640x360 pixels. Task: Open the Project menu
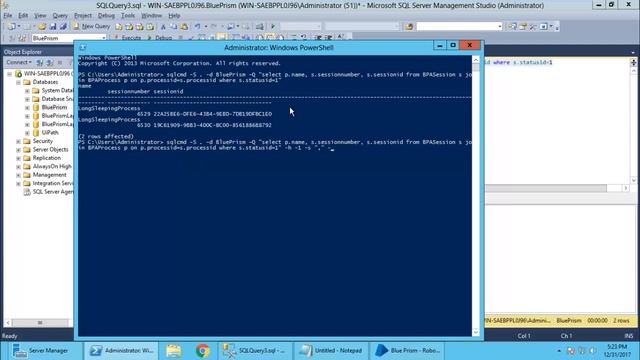pyautogui.click(x=83, y=16)
